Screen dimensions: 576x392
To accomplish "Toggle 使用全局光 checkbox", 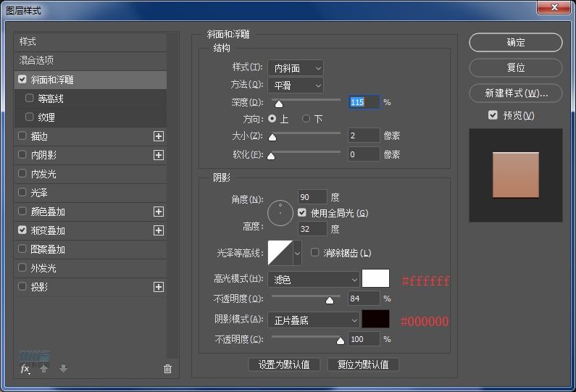I will click(302, 213).
